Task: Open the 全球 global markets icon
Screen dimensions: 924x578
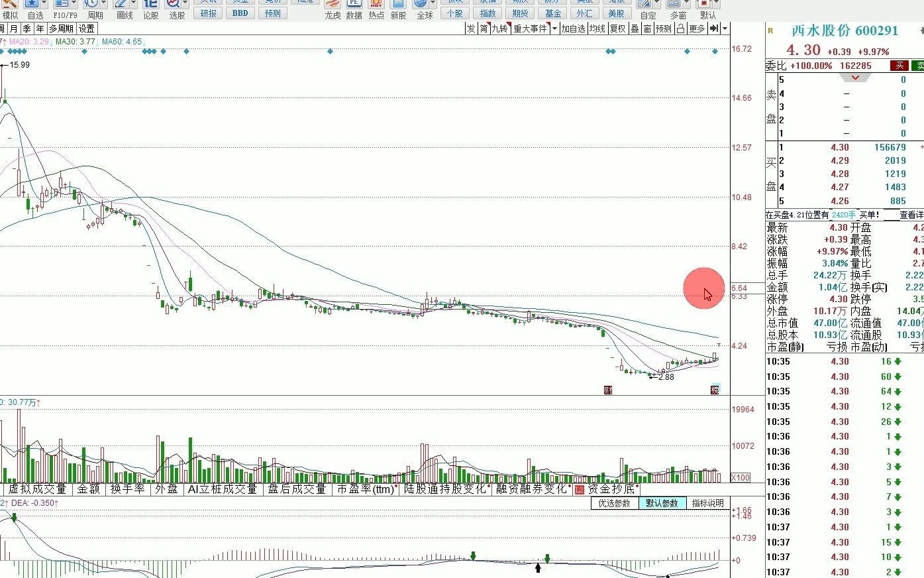Action: pyautogui.click(x=420, y=4)
